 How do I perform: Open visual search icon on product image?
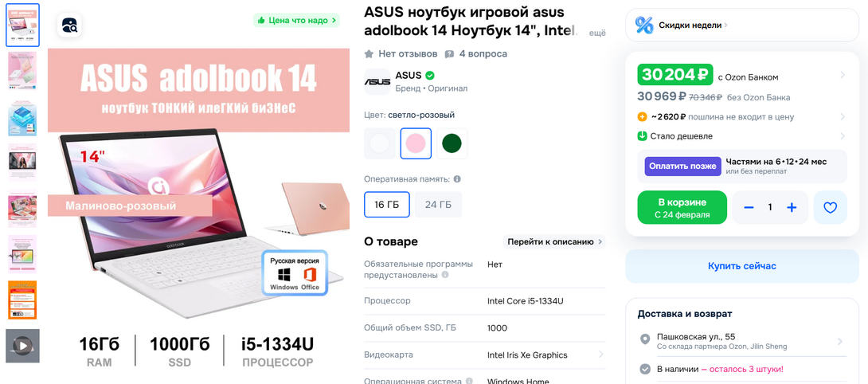tap(70, 25)
